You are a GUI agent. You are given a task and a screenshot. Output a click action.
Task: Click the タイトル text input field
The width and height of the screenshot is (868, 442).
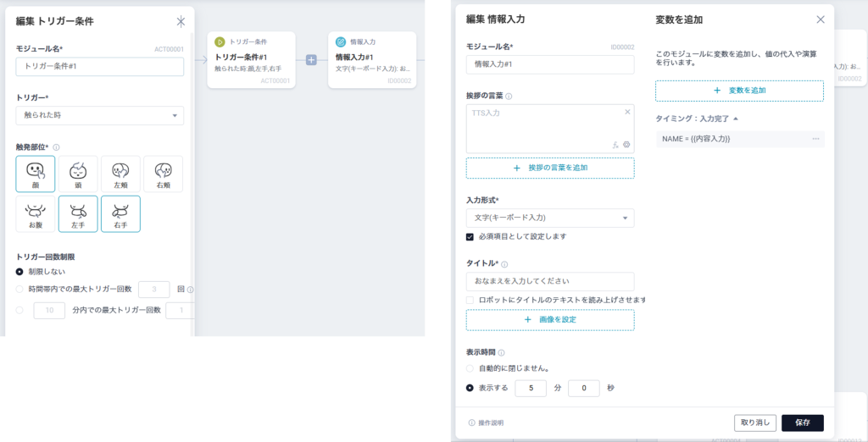550,281
